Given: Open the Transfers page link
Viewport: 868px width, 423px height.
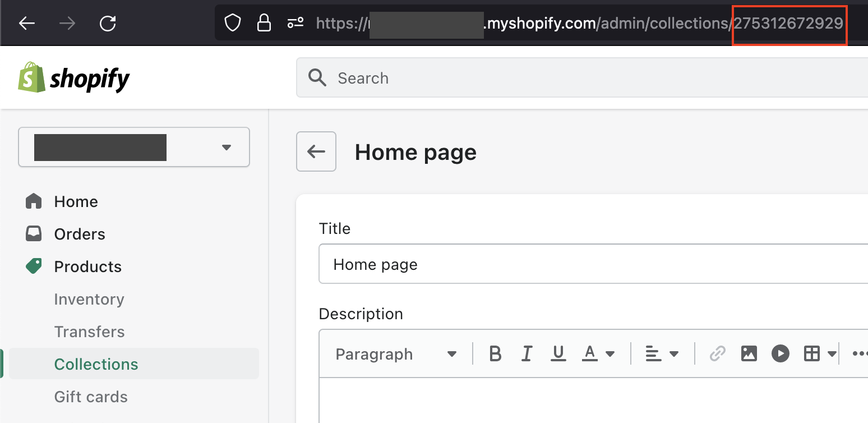Looking at the screenshot, I should coord(89,332).
